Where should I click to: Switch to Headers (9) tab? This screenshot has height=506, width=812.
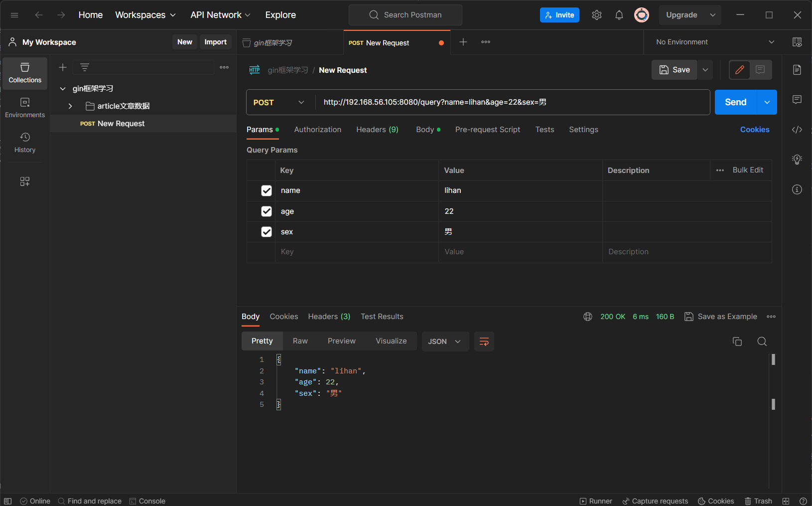(x=378, y=130)
